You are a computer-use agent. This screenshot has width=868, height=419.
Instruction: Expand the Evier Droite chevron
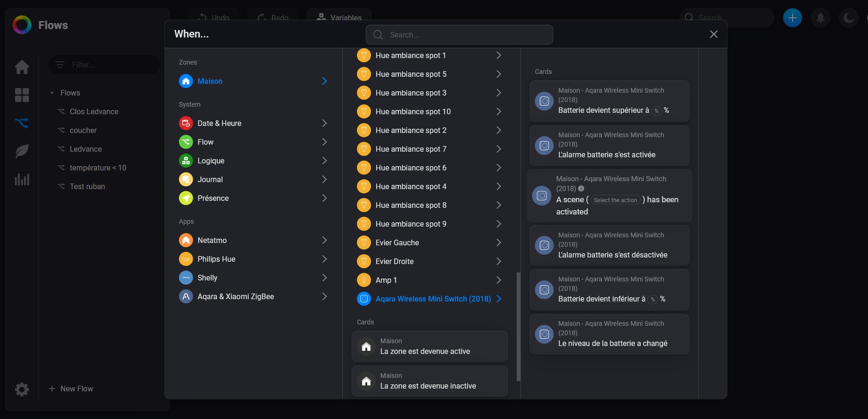click(x=499, y=261)
